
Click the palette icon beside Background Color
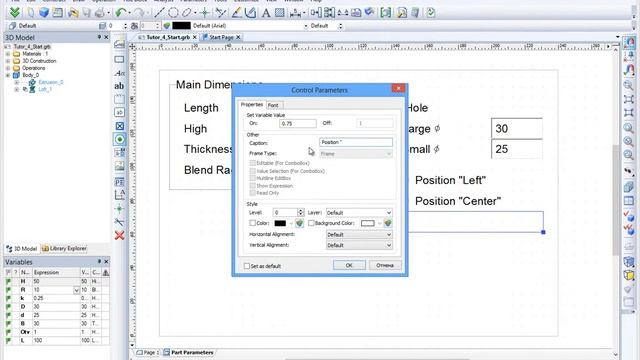[x=388, y=223]
